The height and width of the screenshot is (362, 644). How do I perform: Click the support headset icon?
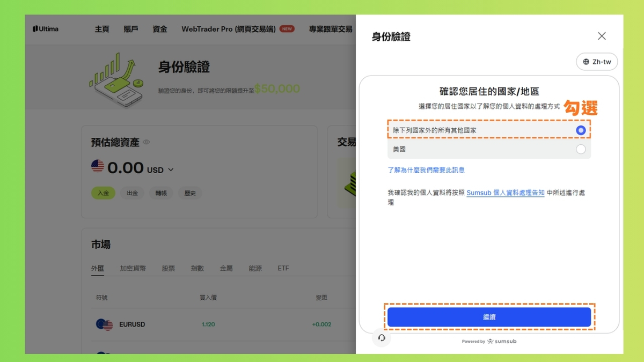(382, 338)
